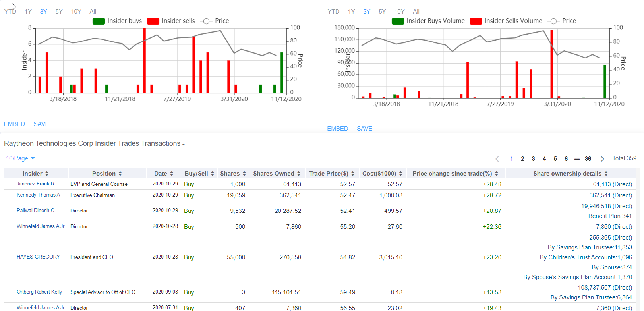Toggle Insider Buys Volume legend
Viewport: 644px width, 311px height.
tap(428, 21)
